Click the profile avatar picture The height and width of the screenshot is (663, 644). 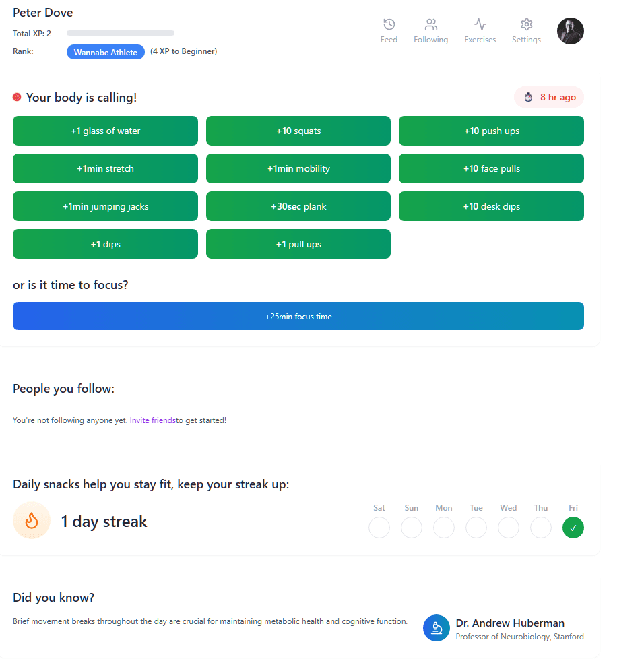[570, 31]
